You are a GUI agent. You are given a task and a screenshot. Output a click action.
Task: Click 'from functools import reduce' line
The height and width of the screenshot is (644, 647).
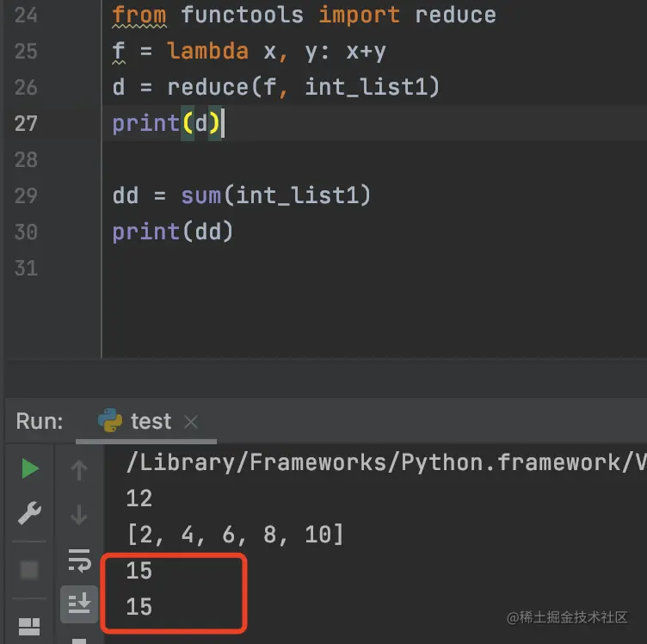(304, 15)
